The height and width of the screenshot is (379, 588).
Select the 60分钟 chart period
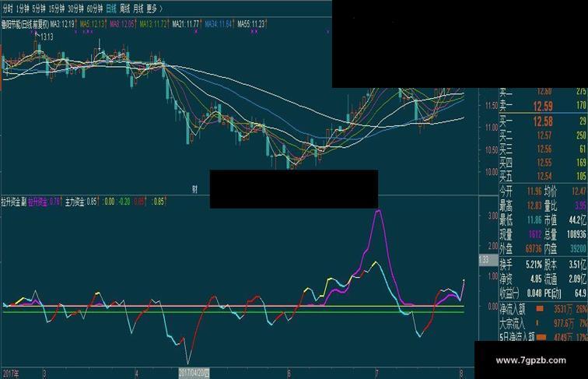tap(95, 9)
